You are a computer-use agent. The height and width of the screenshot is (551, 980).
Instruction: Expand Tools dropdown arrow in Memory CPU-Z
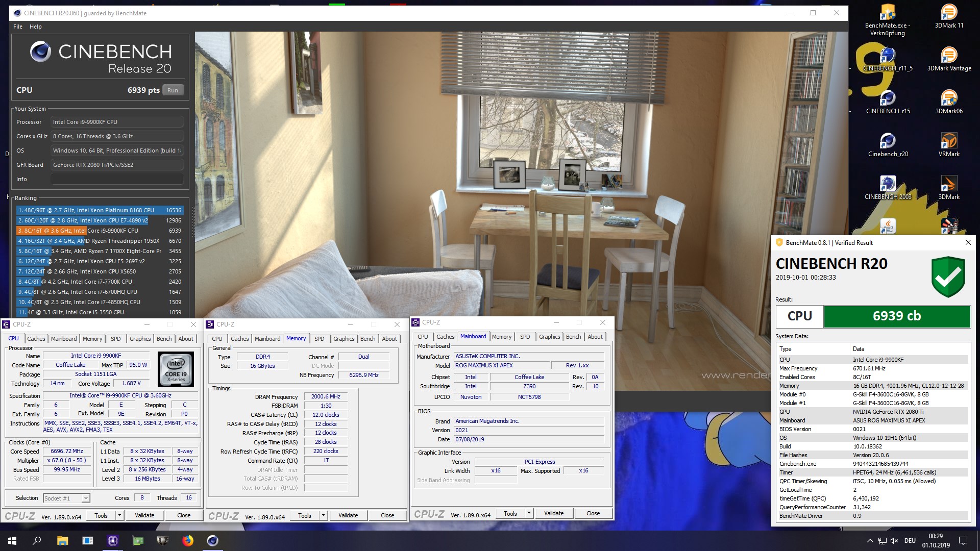(323, 515)
